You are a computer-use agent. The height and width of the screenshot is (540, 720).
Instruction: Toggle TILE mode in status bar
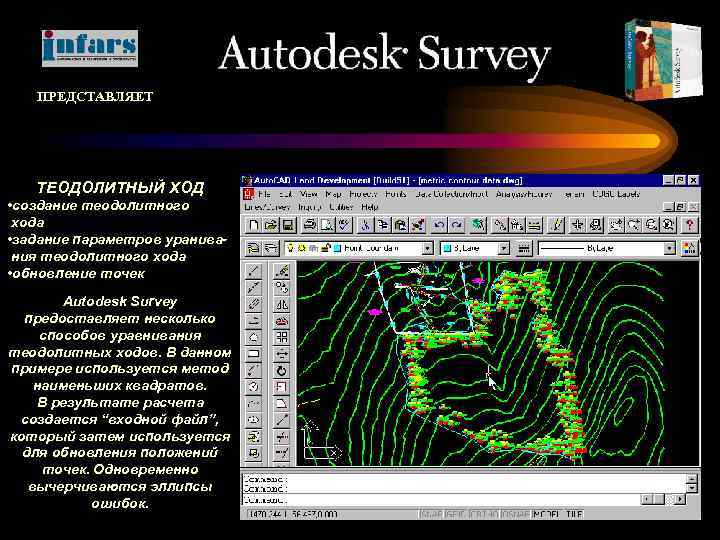click(574, 514)
